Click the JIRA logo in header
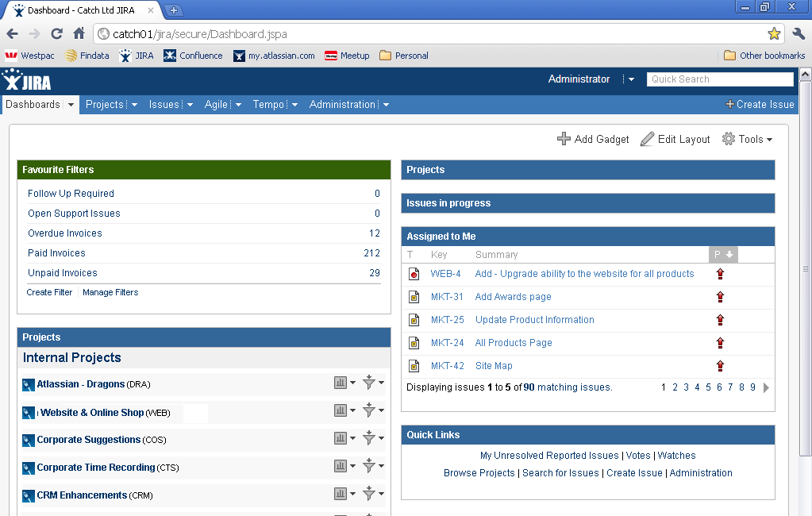This screenshot has width=812, height=516. point(29,80)
